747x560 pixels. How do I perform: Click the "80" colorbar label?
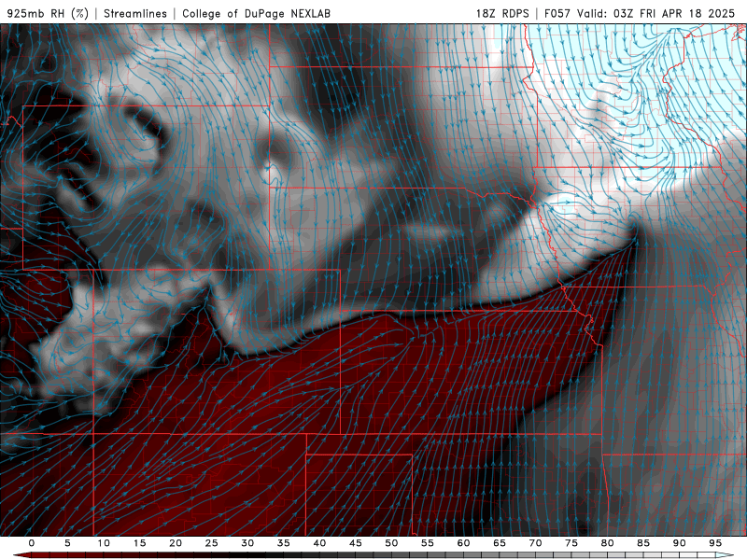pos(607,543)
